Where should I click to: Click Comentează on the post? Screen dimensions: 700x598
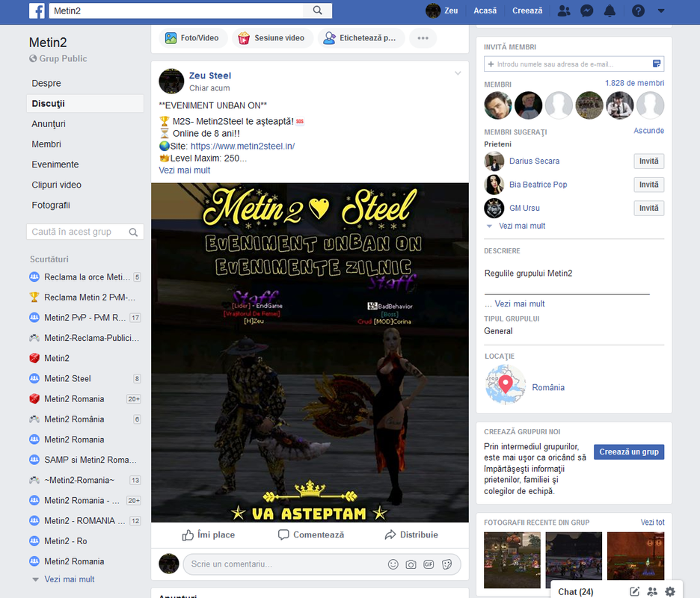click(x=311, y=534)
